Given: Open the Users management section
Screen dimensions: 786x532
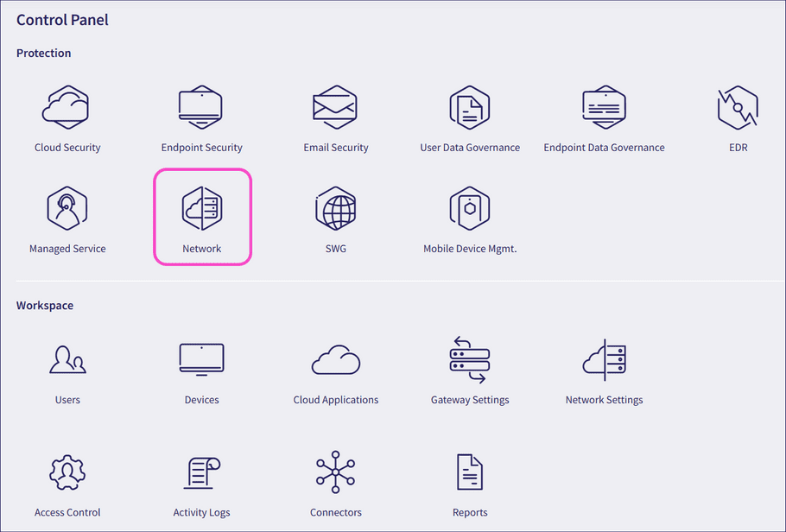Looking at the screenshot, I should 67,358.
